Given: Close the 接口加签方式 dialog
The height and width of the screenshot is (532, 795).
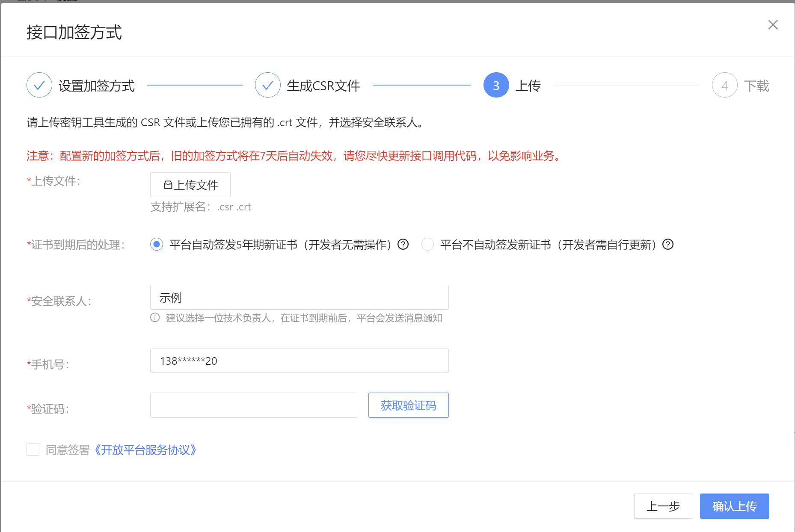Looking at the screenshot, I should click(x=773, y=25).
